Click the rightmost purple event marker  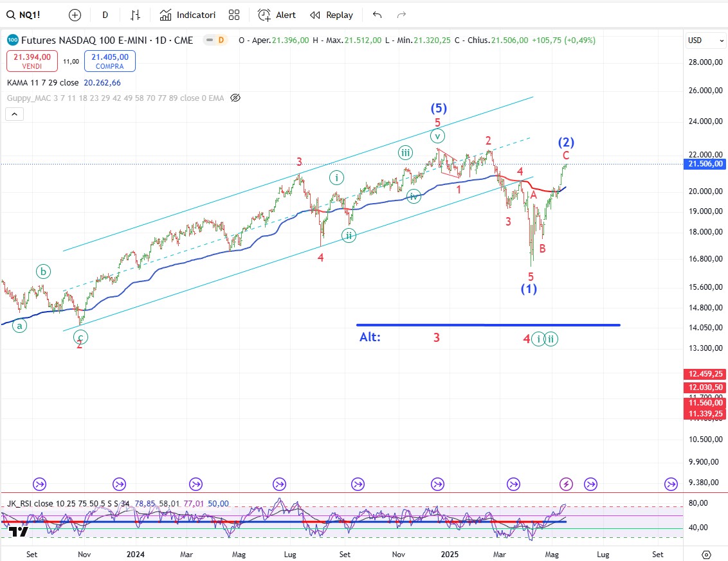coord(671,485)
